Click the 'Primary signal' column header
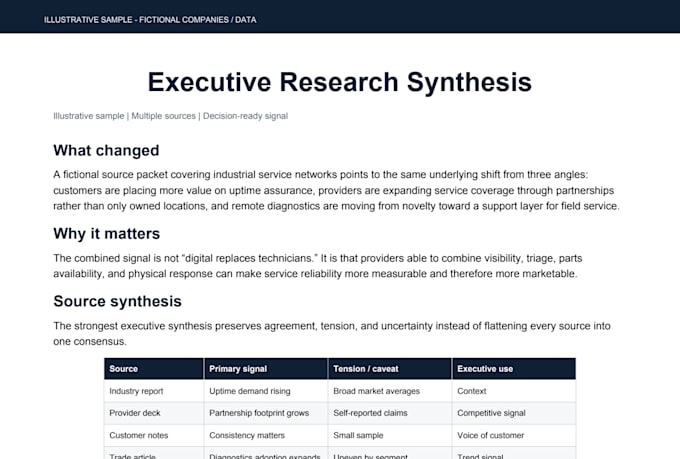This screenshot has height=459, width=680. tap(266, 369)
